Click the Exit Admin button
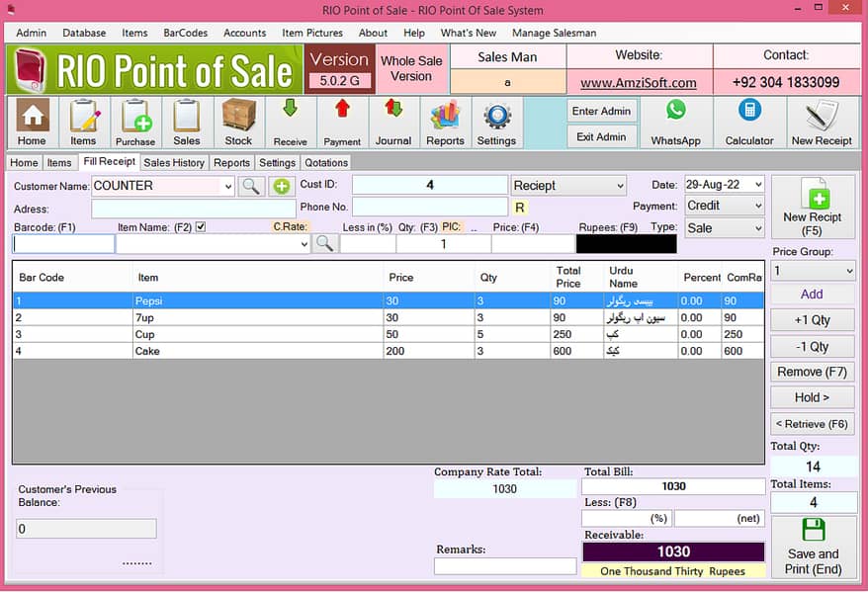The image size is (868, 593). [602, 136]
